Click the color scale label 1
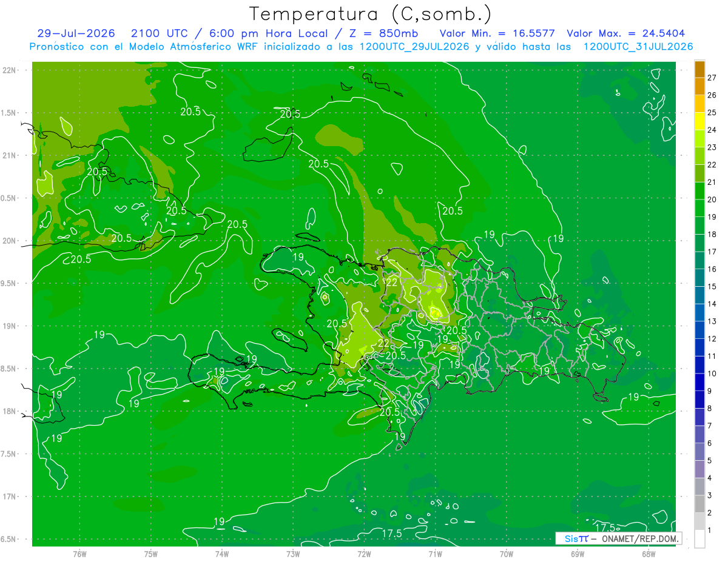 tap(710, 530)
